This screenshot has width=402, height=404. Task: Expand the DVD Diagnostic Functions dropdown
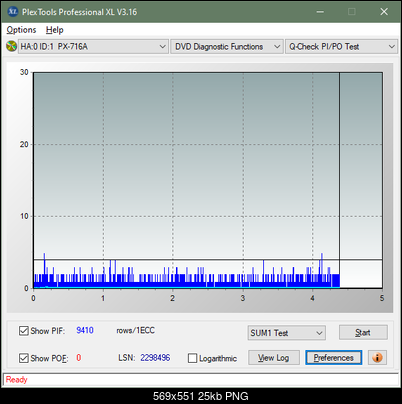(x=227, y=46)
